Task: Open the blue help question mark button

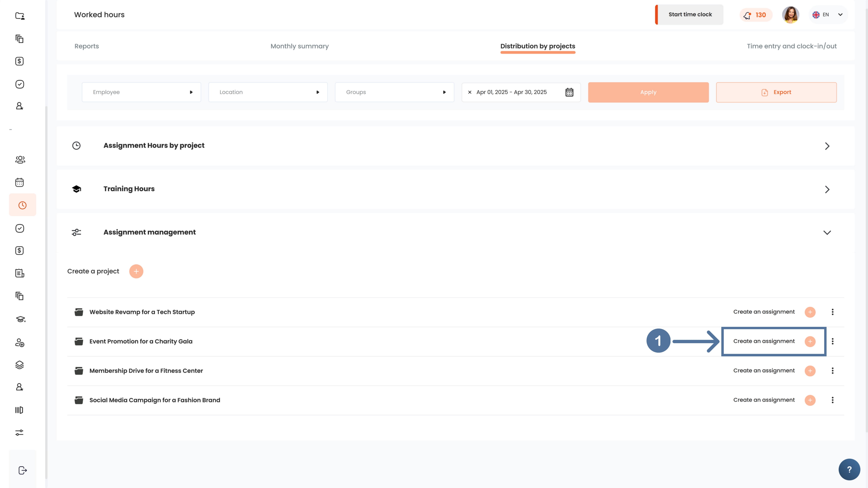Action: tap(849, 470)
